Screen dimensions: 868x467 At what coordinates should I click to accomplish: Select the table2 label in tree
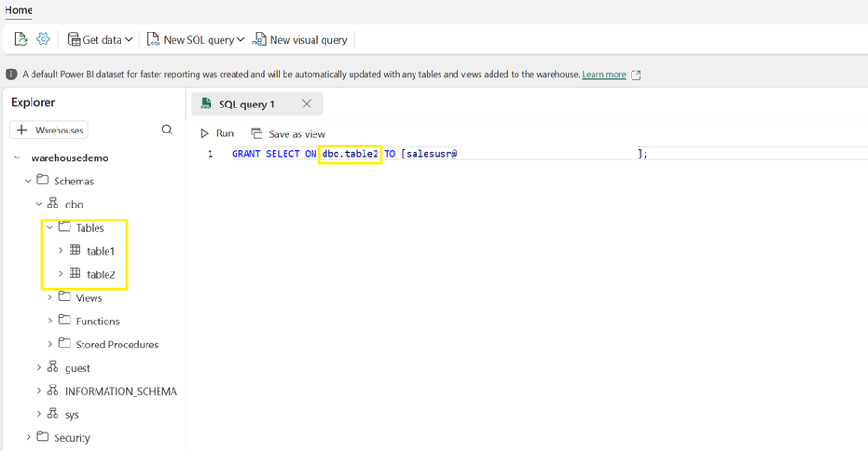(x=101, y=274)
